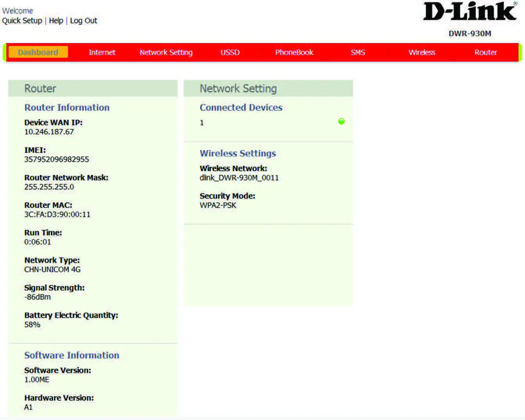Open the Dashboard tab

(38, 52)
